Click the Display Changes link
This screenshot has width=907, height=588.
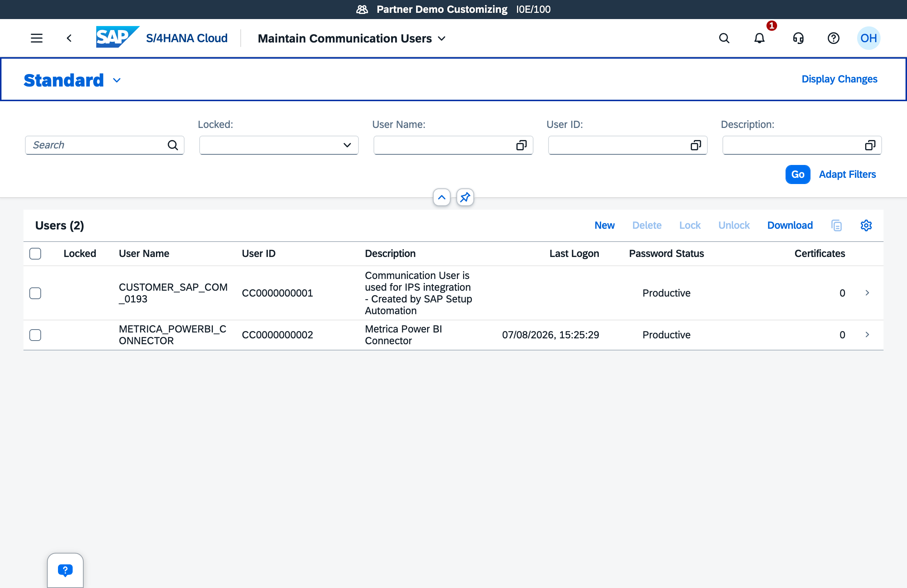pos(839,79)
